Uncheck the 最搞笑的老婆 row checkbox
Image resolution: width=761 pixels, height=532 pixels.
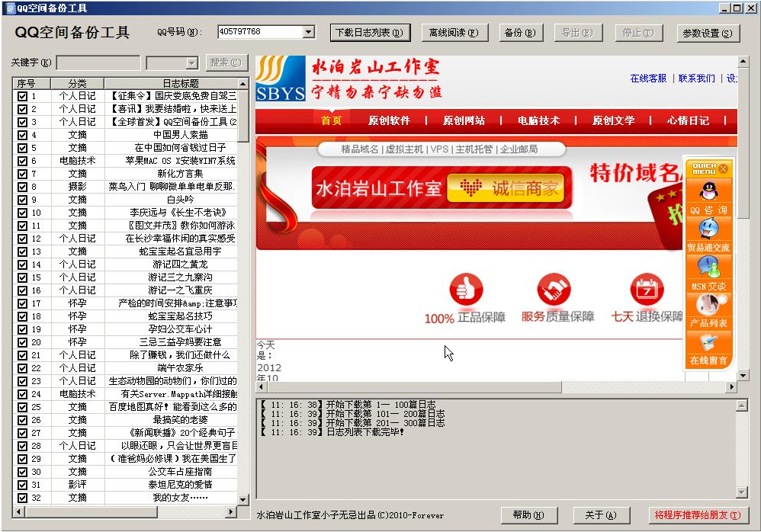click(x=22, y=420)
